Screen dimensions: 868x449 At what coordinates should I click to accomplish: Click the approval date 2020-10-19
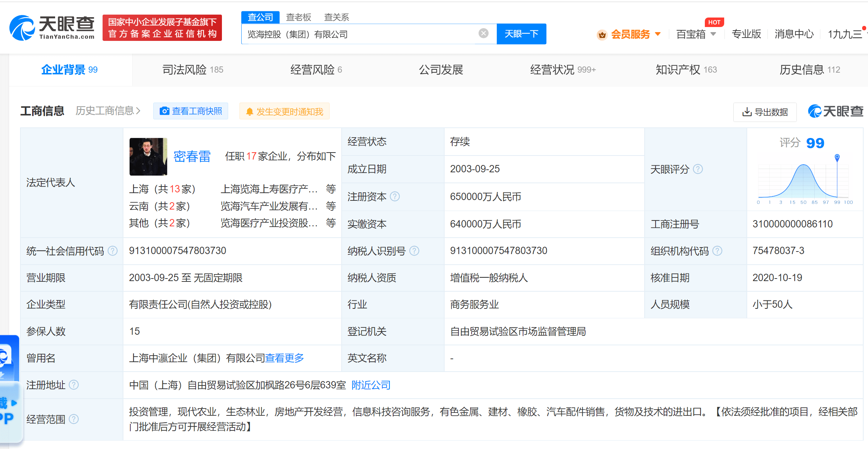click(x=777, y=278)
